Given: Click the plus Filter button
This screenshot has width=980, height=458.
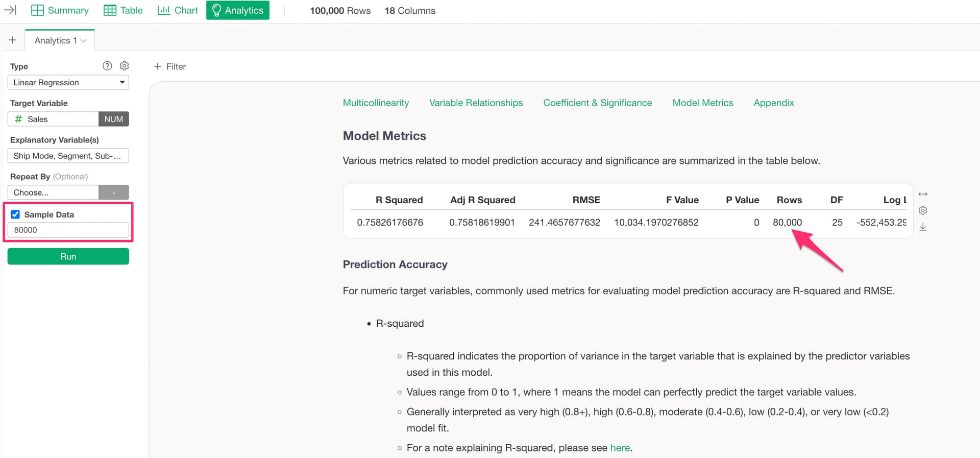Looking at the screenshot, I should [x=170, y=66].
